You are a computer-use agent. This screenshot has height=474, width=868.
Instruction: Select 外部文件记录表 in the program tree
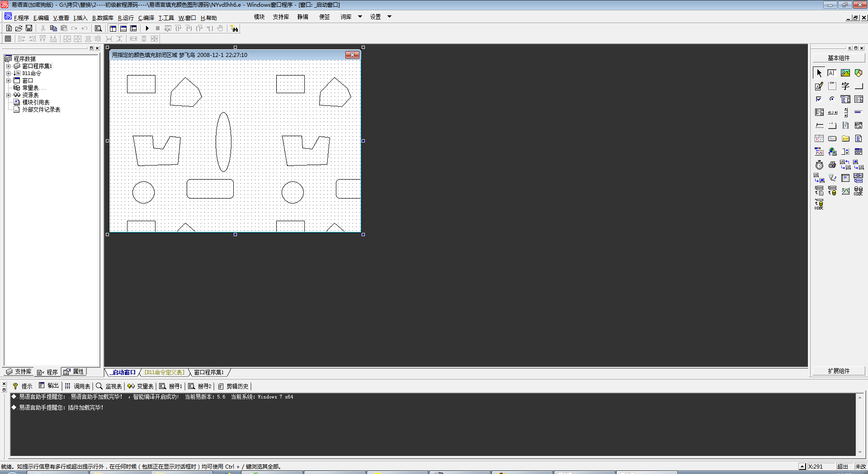pos(41,109)
